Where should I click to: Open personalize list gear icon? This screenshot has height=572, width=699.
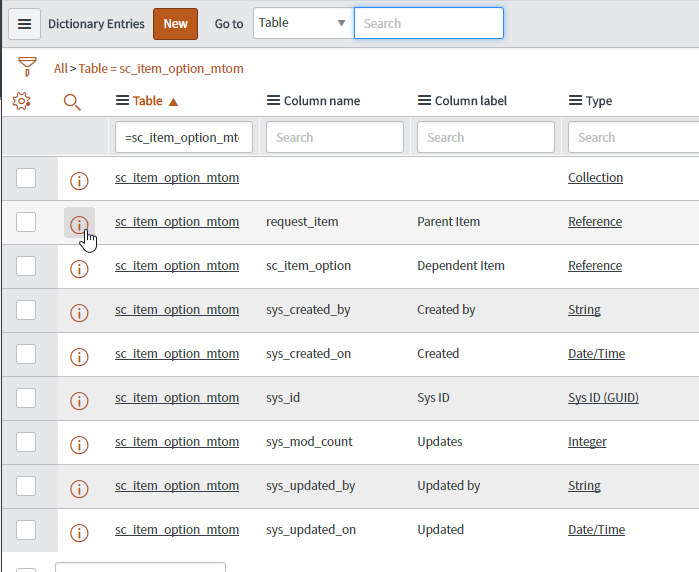point(21,101)
